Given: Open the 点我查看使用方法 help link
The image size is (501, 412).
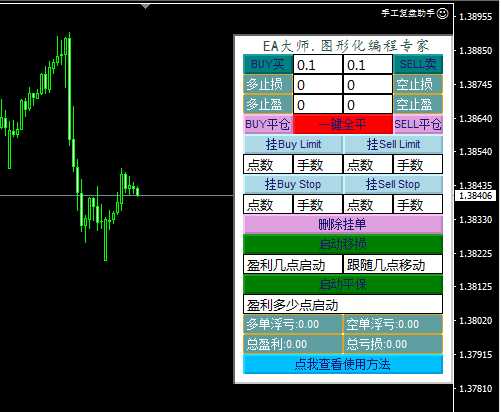Looking at the screenshot, I should tap(343, 364).
